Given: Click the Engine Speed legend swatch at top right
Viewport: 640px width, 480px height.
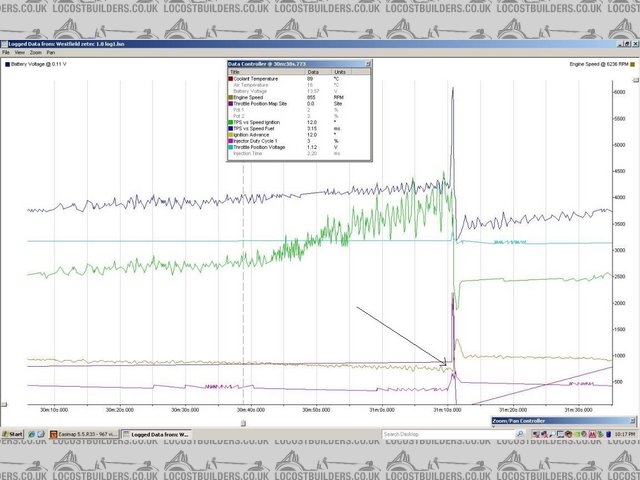Looking at the screenshot, I should [633, 64].
